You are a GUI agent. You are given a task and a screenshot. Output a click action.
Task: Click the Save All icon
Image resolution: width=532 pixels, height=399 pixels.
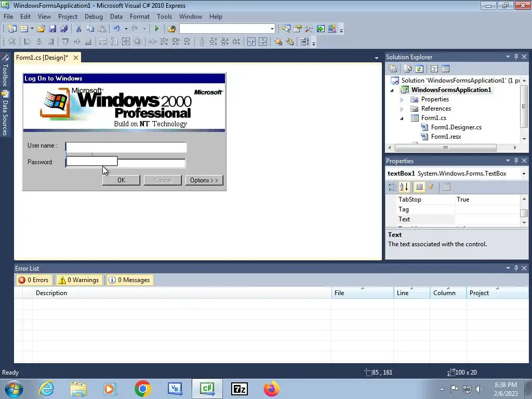[64, 29]
